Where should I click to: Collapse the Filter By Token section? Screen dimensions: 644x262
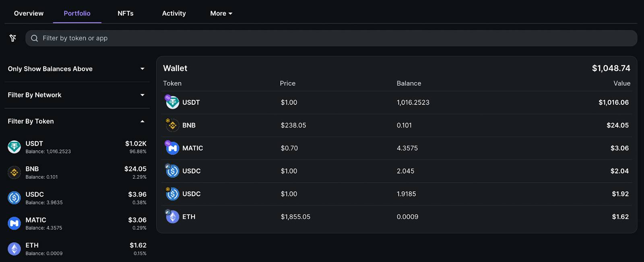coord(142,122)
